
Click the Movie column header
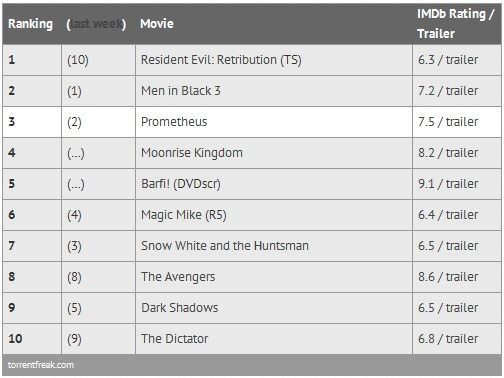coord(157,24)
